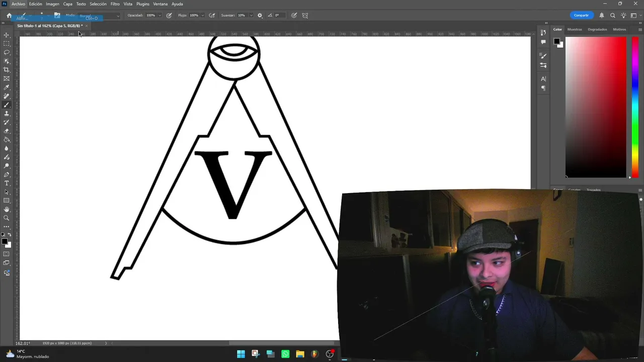Image resolution: width=644 pixels, height=362 pixels.
Task: Select the Object Selection tool
Action: pyautogui.click(x=7, y=61)
